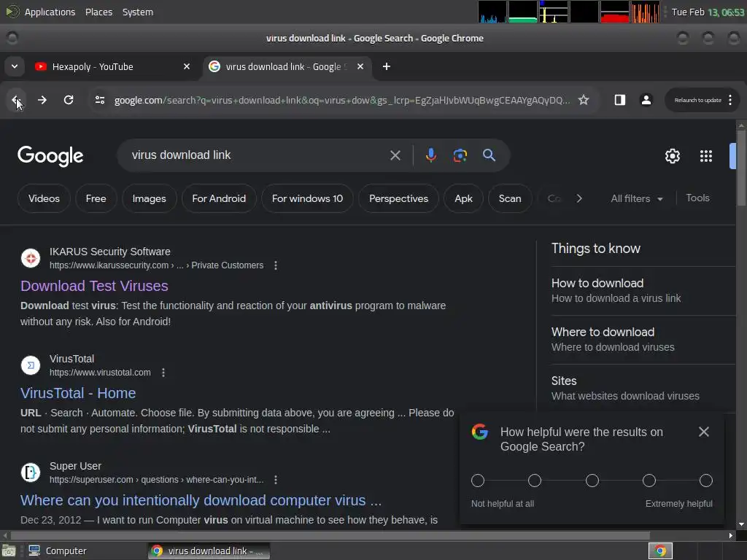Open site information icon in address bar
The height and width of the screenshot is (560, 747).
coord(99,100)
